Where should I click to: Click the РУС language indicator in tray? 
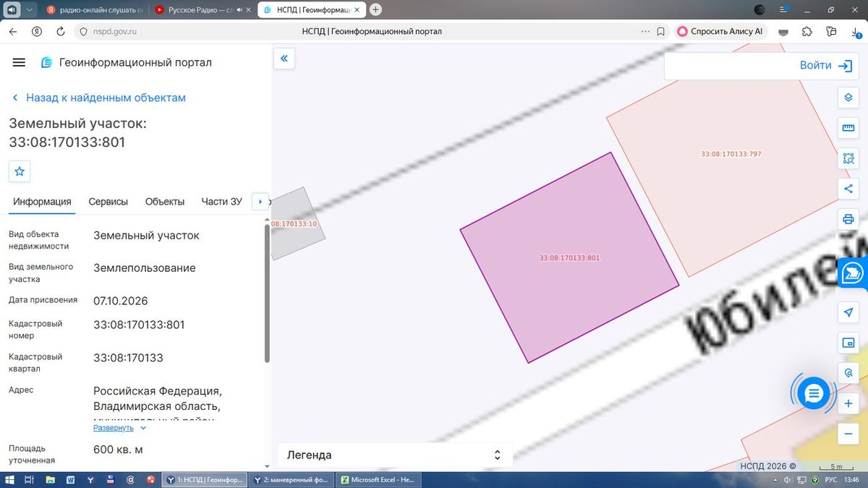click(830, 480)
